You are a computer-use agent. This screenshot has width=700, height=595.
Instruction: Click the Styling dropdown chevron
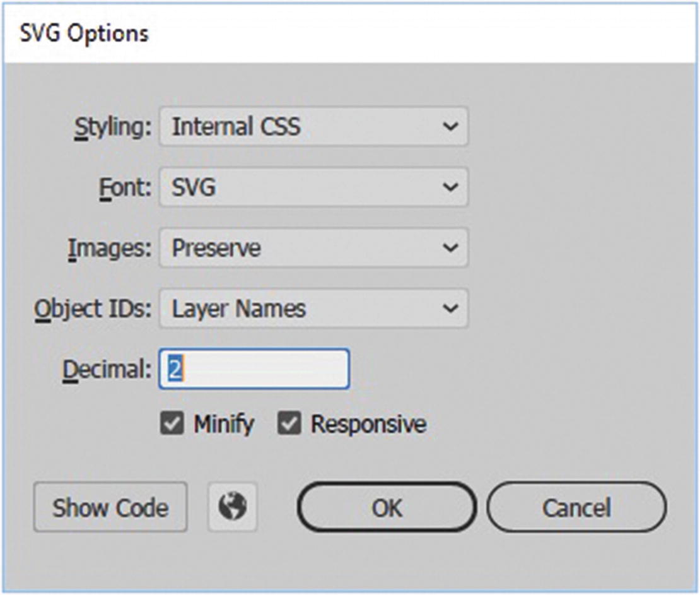[450, 127]
